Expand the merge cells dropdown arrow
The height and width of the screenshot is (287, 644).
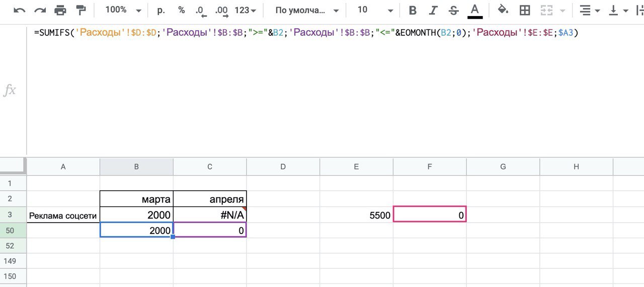click(562, 11)
